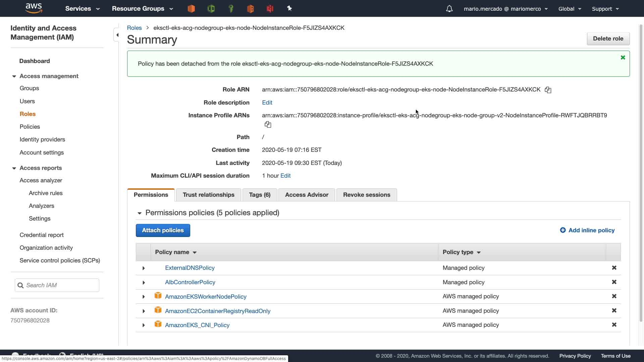This screenshot has width=644, height=362.
Task: Collapse the Access management section
Action: [14, 76]
